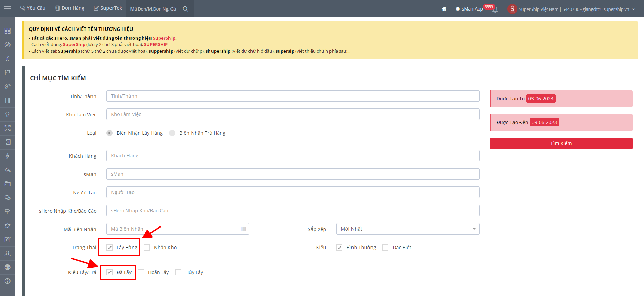
Task: Open the expand arrows sidebar icon
Action: click(7, 128)
